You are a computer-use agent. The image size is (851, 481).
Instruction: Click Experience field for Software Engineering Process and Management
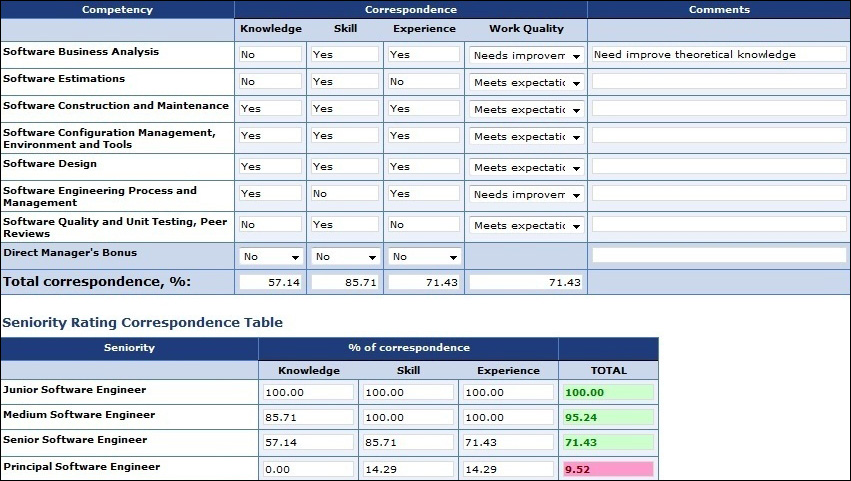(x=424, y=193)
